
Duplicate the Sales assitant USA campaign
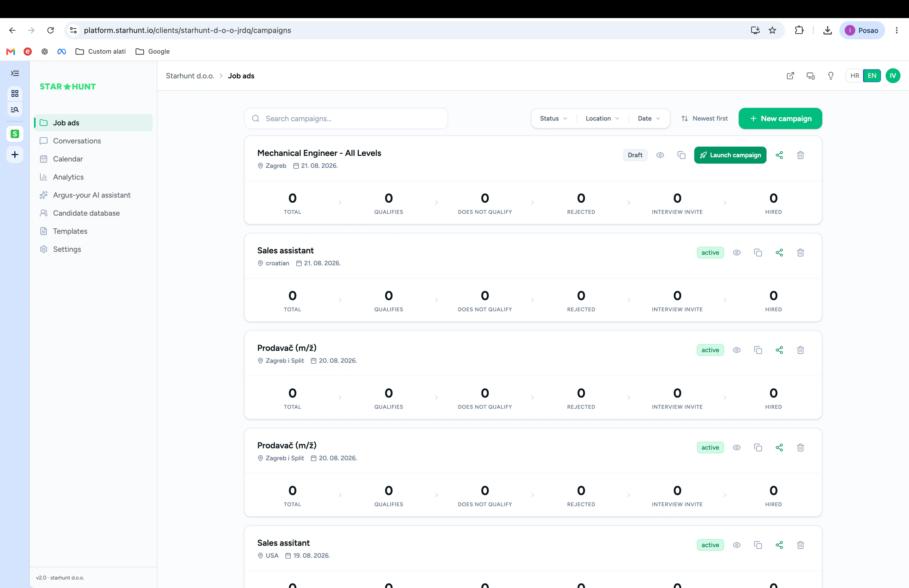tap(758, 545)
